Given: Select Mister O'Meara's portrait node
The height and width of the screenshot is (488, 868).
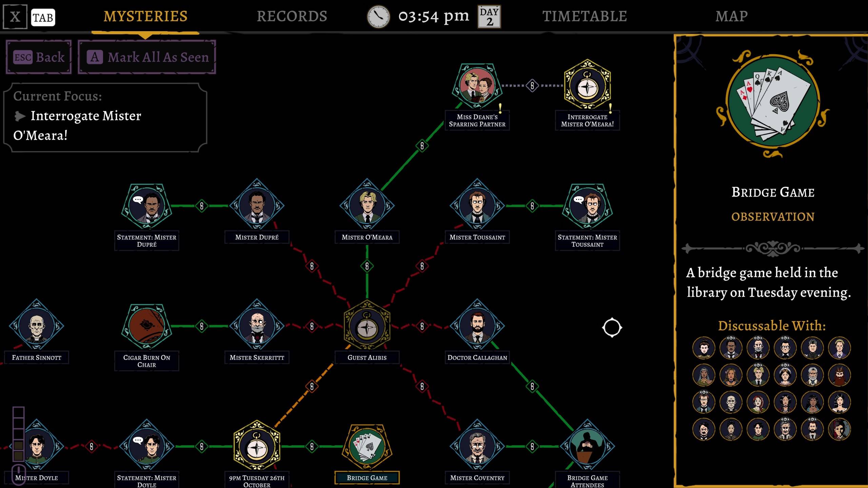Looking at the screenshot, I should click(367, 205).
